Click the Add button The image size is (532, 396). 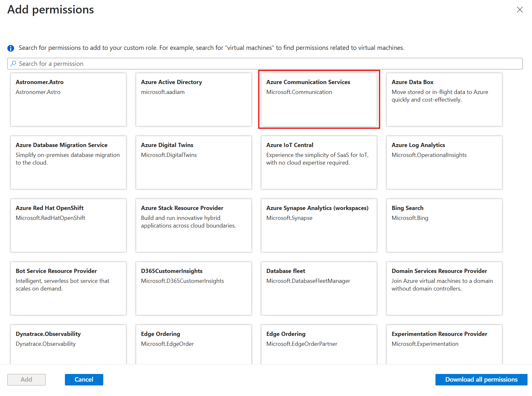pos(27,380)
